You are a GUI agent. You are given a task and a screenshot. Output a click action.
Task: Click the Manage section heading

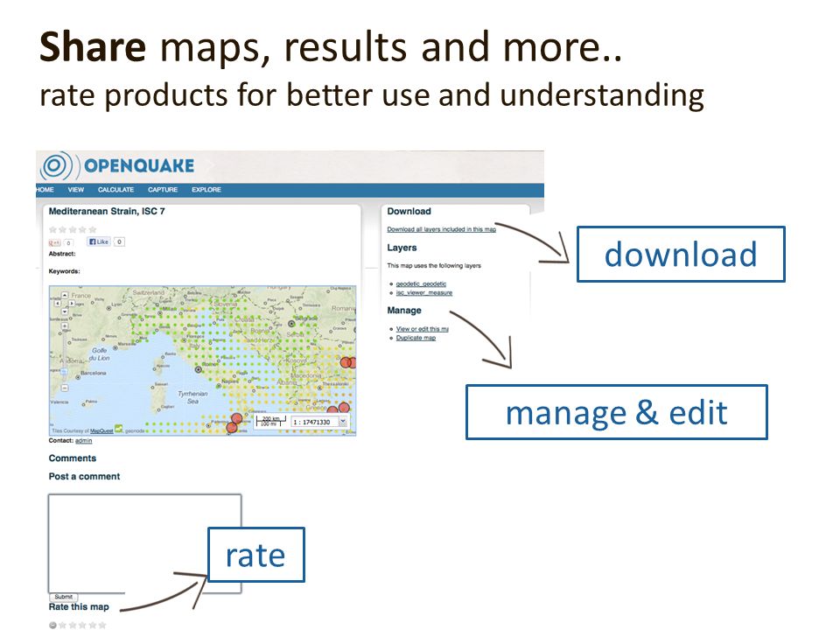[x=404, y=310]
